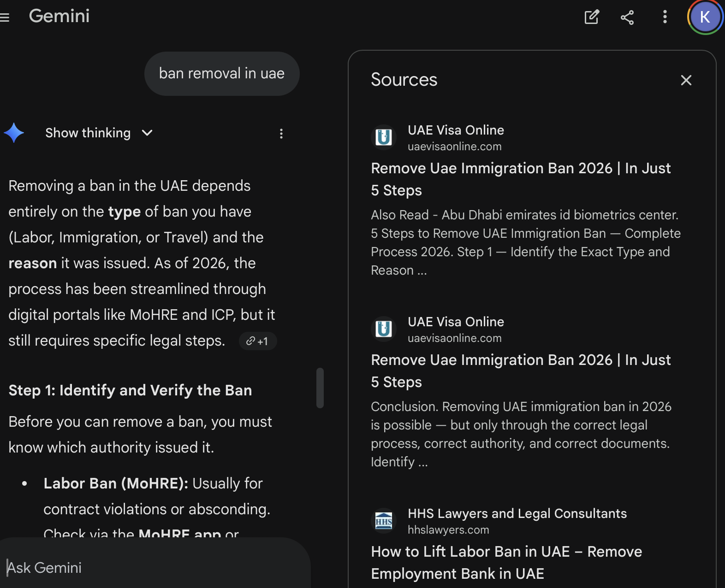This screenshot has height=588, width=725.
Task: Open 'How to Lift Labor Ban in UAE' source
Action: click(506, 563)
